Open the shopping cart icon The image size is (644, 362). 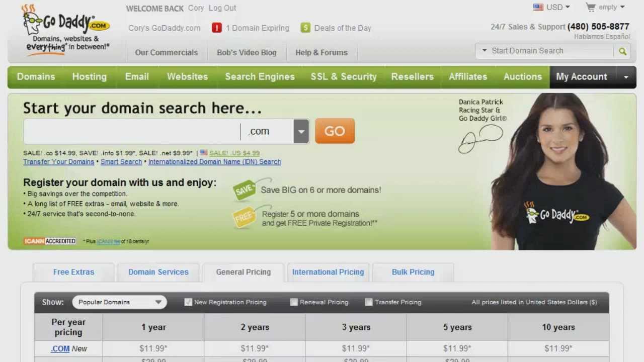coord(590,7)
